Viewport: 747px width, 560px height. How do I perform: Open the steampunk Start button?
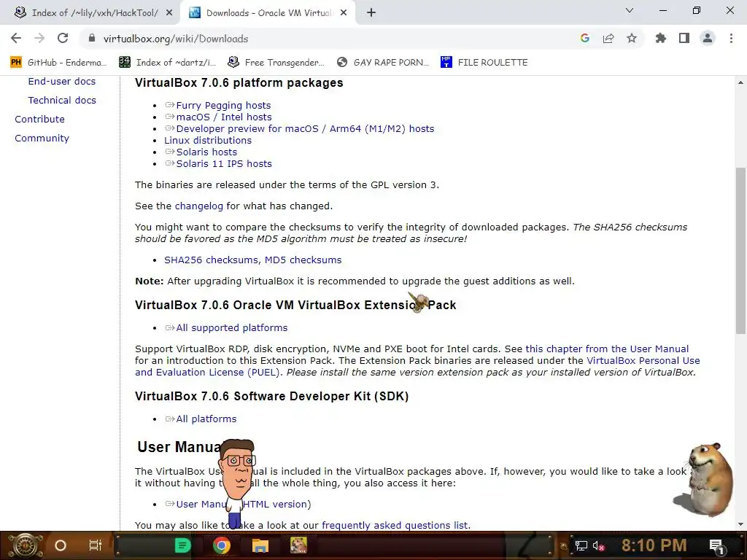click(25, 545)
